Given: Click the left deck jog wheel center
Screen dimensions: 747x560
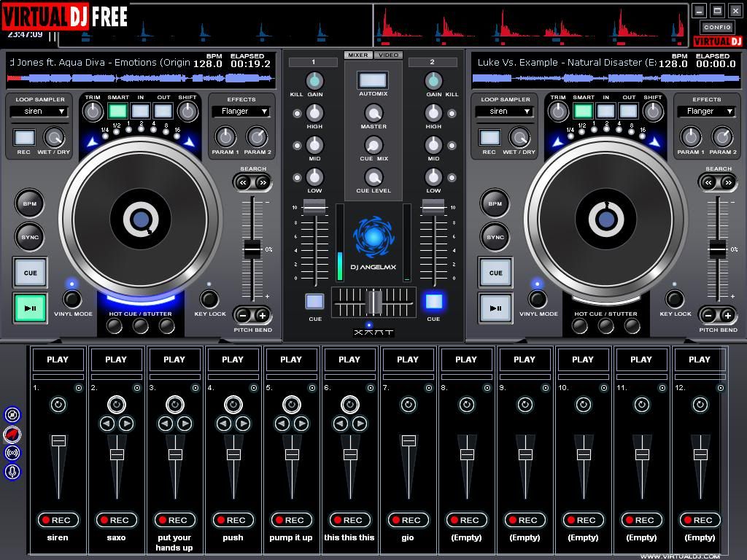Looking at the screenshot, I should tap(141, 219).
